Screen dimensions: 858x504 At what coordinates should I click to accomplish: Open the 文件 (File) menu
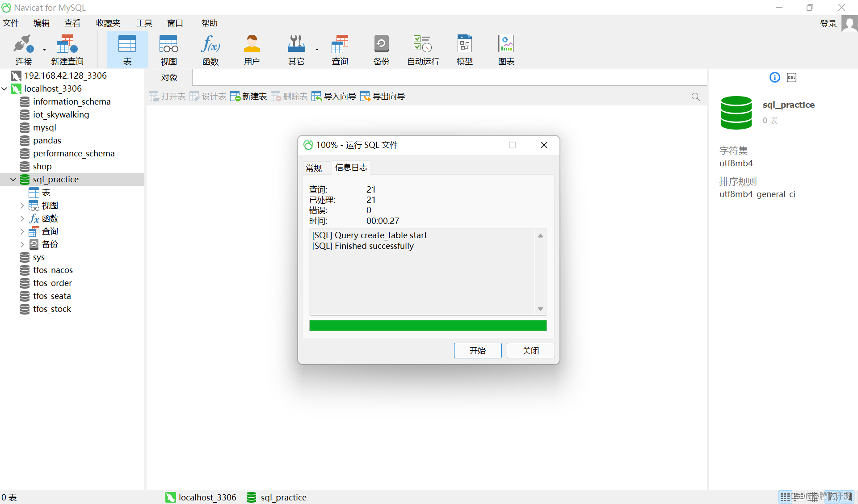(x=11, y=23)
